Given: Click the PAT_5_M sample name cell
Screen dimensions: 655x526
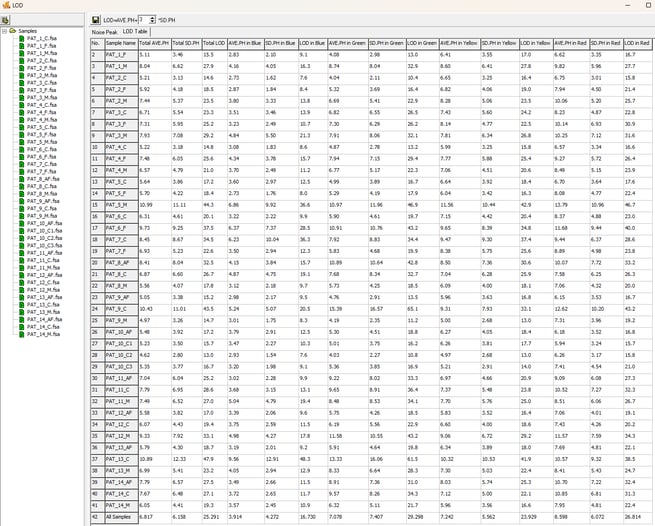Looking at the screenshot, I should pyautogui.click(x=121, y=205).
